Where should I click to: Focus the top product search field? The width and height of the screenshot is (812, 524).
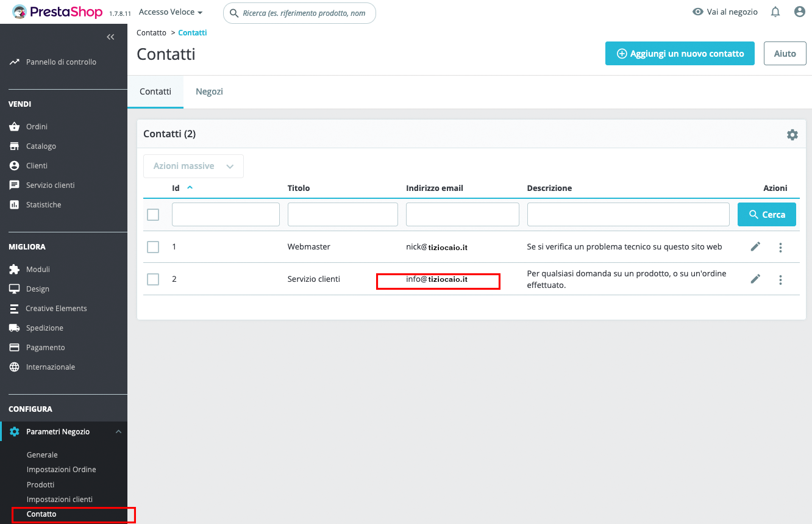click(299, 13)
